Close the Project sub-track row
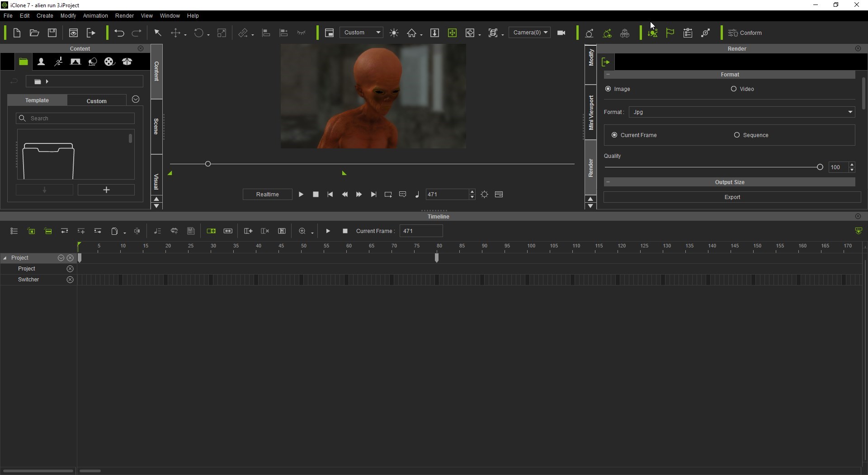The width and height of the screenshot is (868, 475). click(x=70, y=269)
